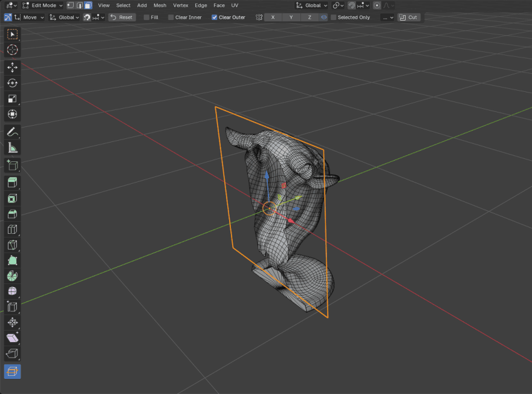Tick the Clear Inner checkbox
The height and width of the screenshot is (394, 532).
(x=171, y=18)
